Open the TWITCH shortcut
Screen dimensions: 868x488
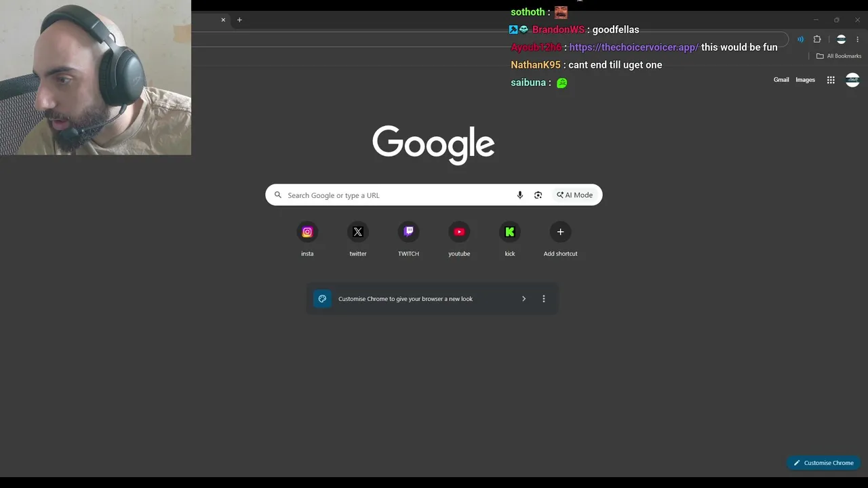(408, 239)
